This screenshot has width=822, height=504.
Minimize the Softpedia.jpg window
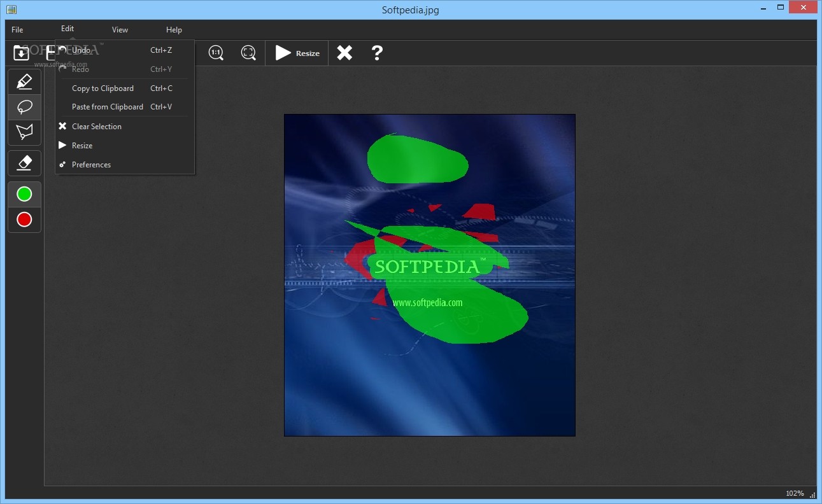click(763, 7)
